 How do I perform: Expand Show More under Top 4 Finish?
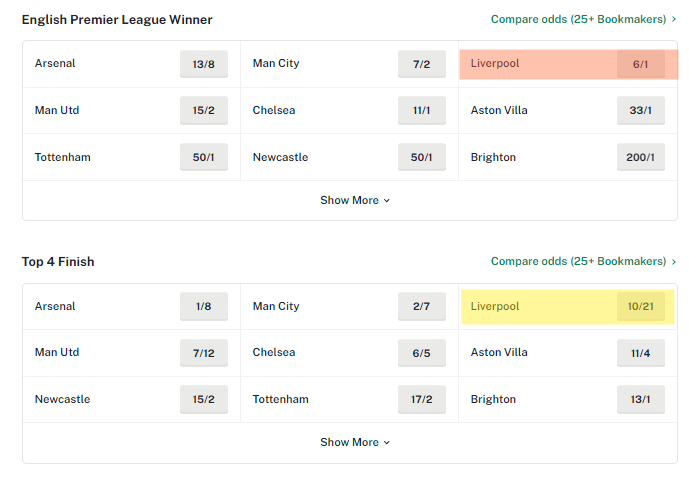[x=355, y=442]
